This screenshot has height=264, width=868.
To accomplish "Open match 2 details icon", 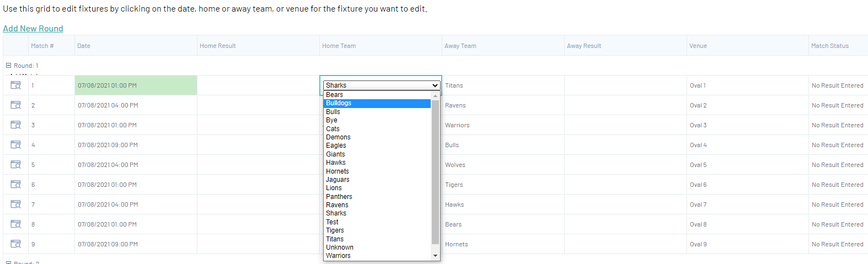I will (15, 105).
